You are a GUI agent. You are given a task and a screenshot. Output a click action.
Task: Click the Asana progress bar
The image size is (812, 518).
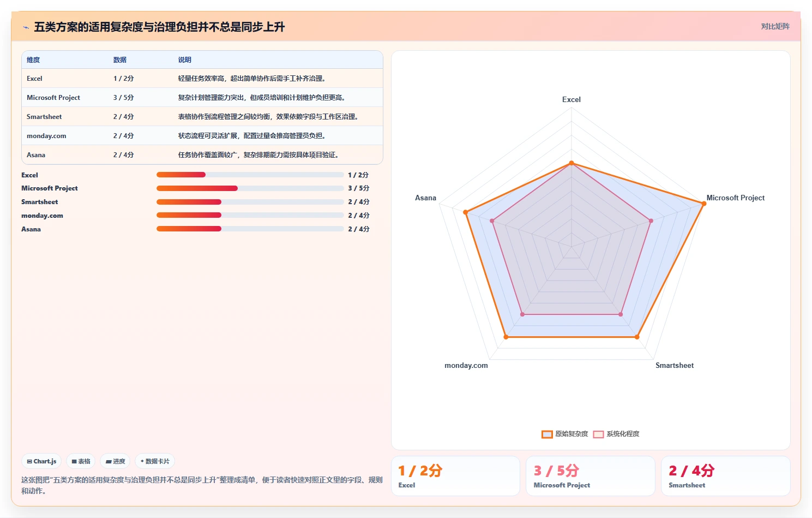point(250,229)
